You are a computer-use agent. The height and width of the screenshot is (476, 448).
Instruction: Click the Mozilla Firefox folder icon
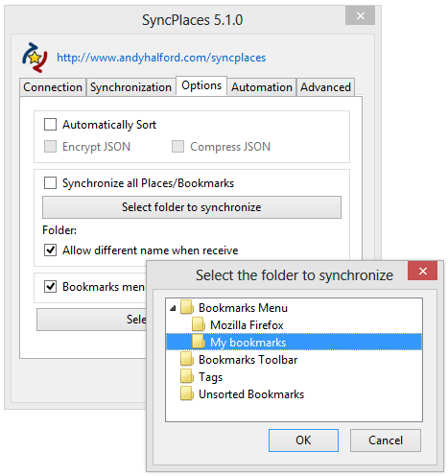(199, 324)
